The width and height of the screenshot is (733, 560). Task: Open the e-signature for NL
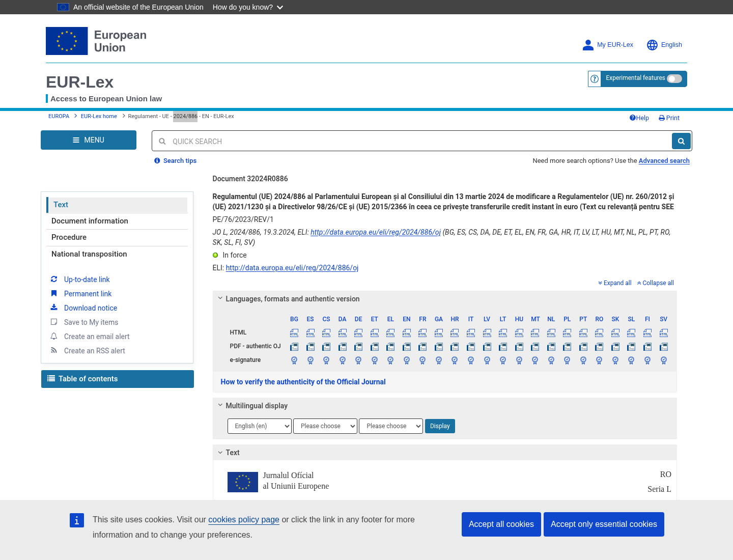(x=551, y=360)
